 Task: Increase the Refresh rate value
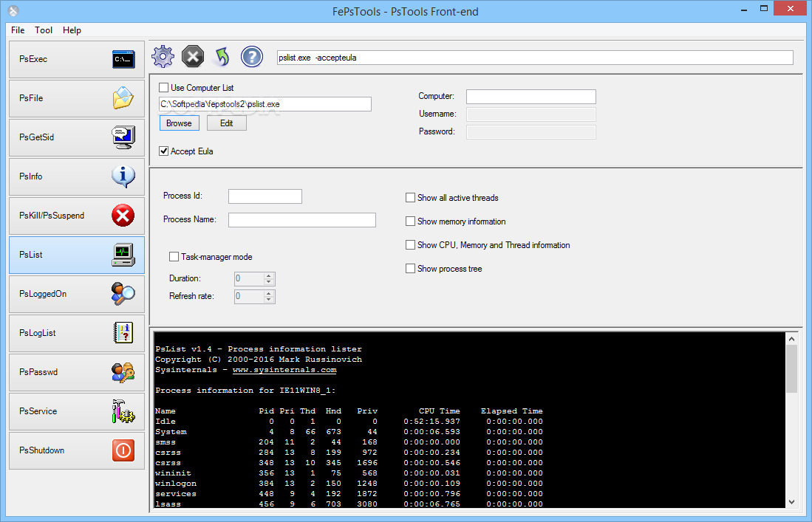click(268, 293)
